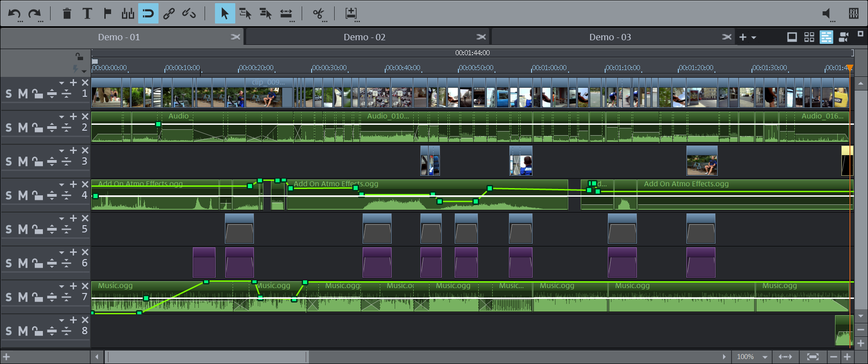Click the group objects chain icon
Viewport: 868px width, 364px height.
(x=169, y=14)
